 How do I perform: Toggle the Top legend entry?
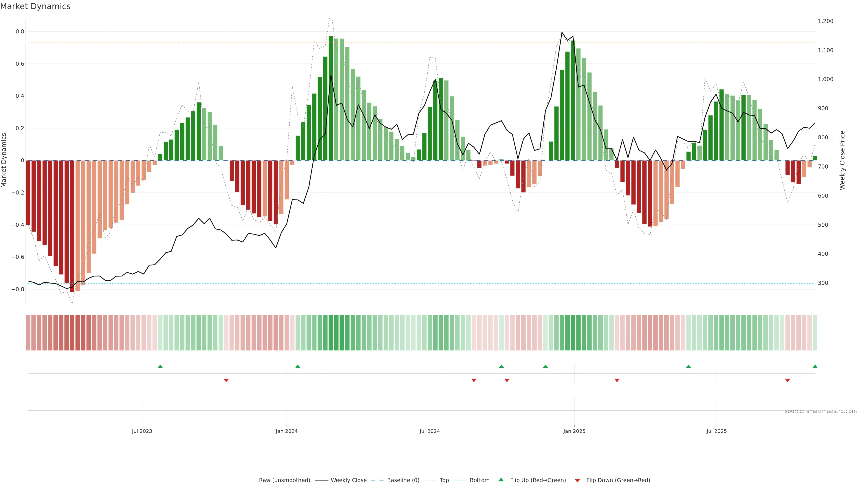pos(444,480)
